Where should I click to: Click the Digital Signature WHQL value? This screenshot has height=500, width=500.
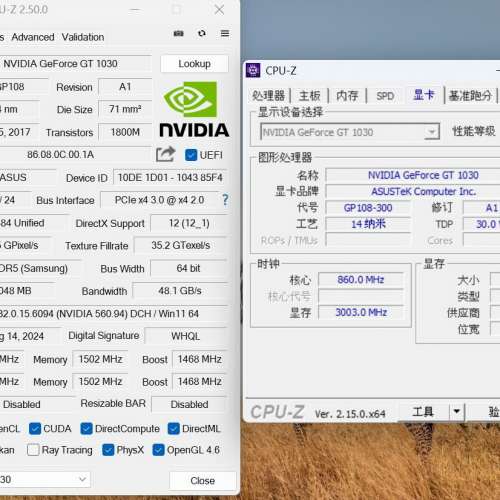click(186, 336)
